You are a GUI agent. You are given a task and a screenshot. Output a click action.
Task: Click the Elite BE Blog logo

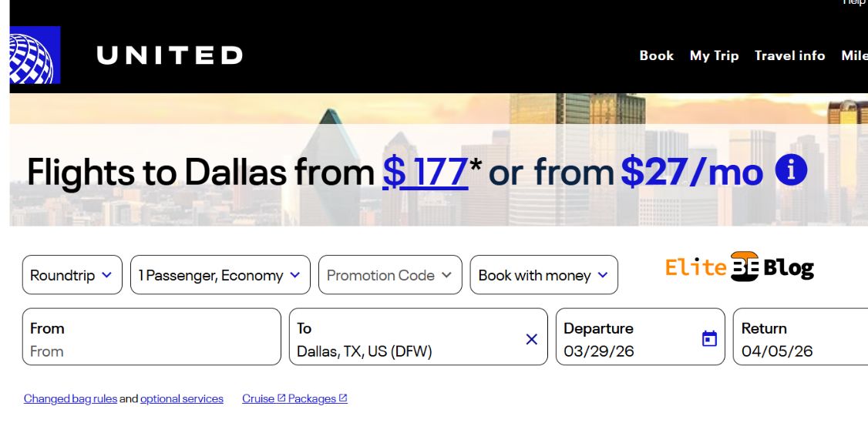739,267
